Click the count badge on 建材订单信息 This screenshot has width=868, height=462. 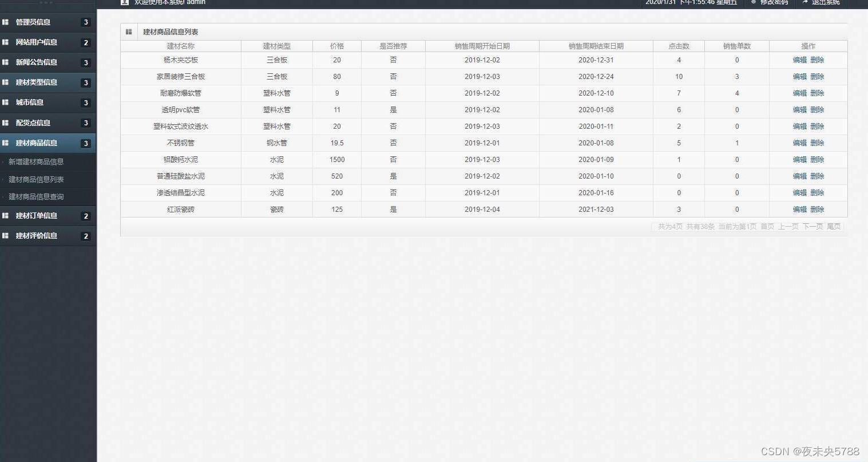point(86,216)
